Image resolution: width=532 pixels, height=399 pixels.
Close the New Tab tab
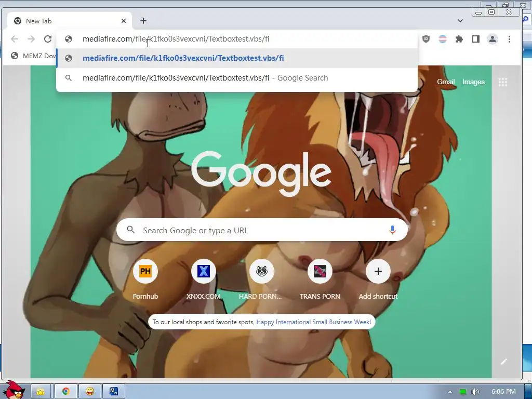(x=124, y=21)
